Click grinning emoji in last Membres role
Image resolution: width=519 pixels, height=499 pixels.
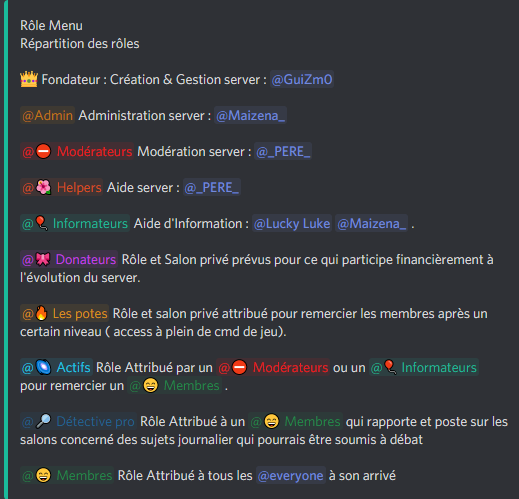point(43,475)
